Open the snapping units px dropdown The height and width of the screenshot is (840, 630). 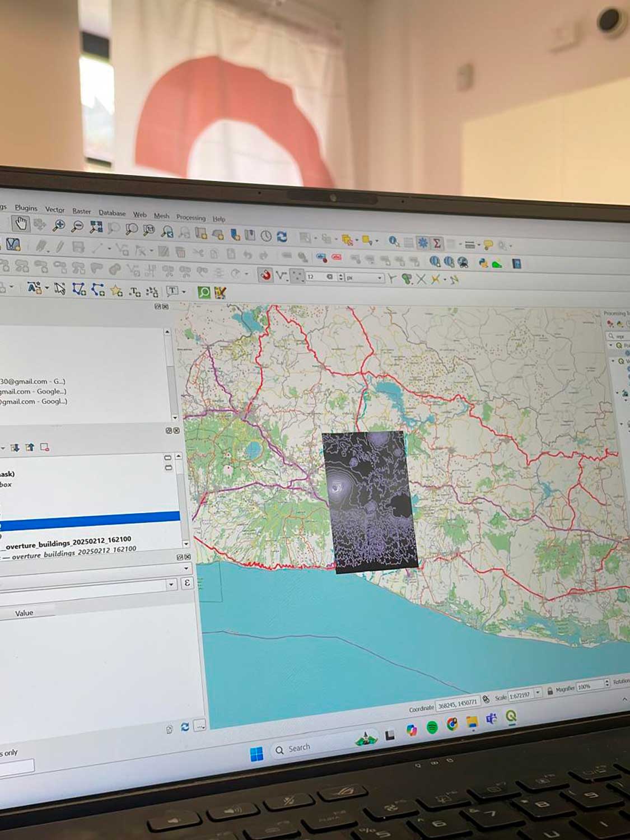[x=379, y=278]
